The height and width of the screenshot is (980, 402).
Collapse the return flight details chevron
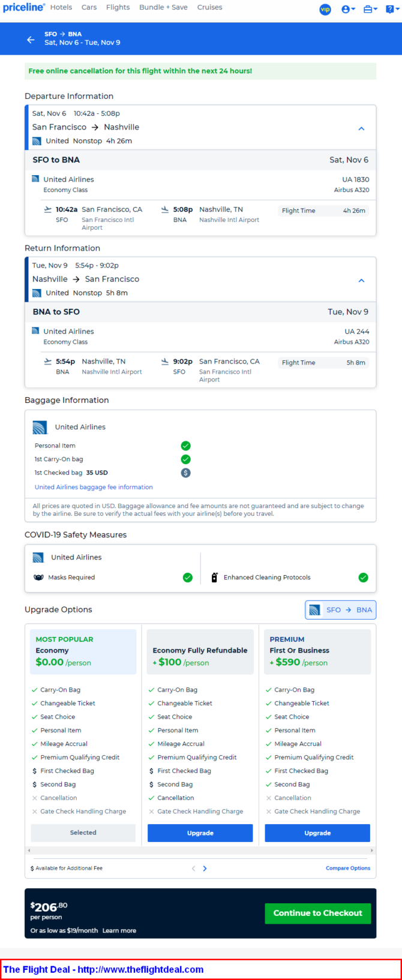[361, 280]
